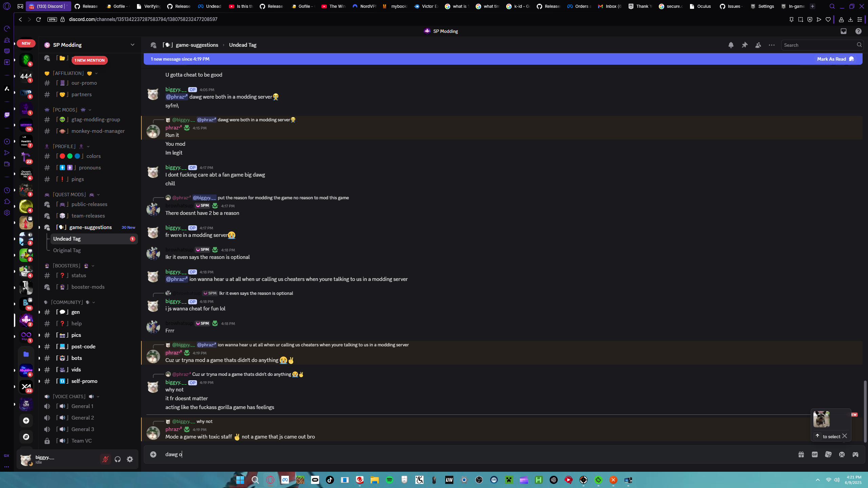Screen dimensions: 868x488
Task: Open the GIF picker
Action: pyautogui.click(x=815, y=454)
